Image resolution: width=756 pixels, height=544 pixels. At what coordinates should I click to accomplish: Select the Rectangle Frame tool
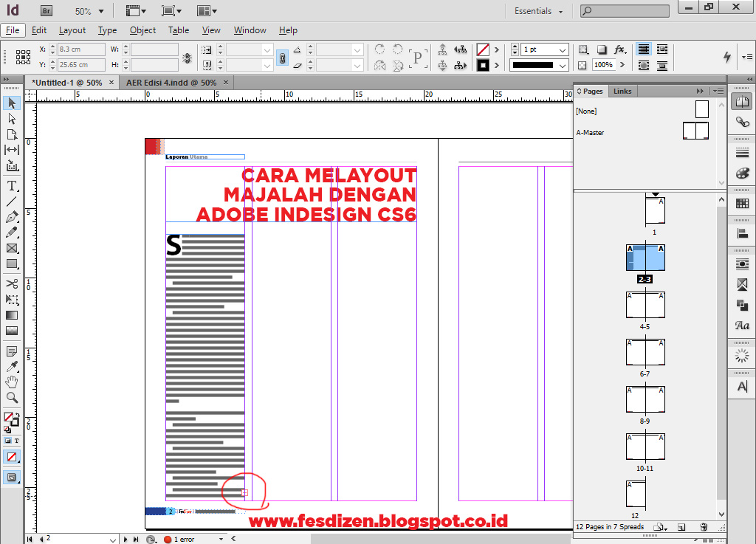pos(12,248)
